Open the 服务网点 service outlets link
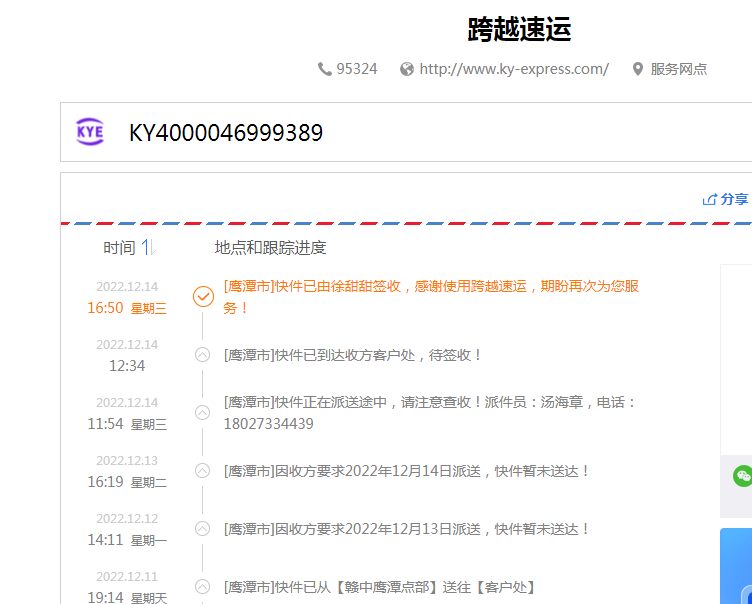The image size is (752, 604). (679, 69)
